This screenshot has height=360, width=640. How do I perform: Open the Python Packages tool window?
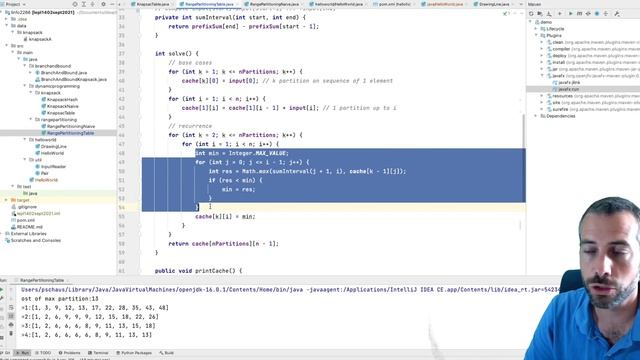[134, 353]
